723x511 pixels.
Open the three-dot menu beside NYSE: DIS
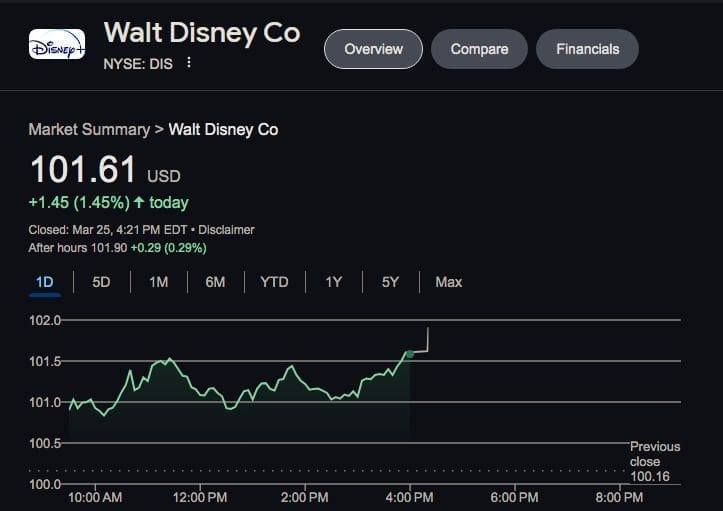click(x=189, y=63)
